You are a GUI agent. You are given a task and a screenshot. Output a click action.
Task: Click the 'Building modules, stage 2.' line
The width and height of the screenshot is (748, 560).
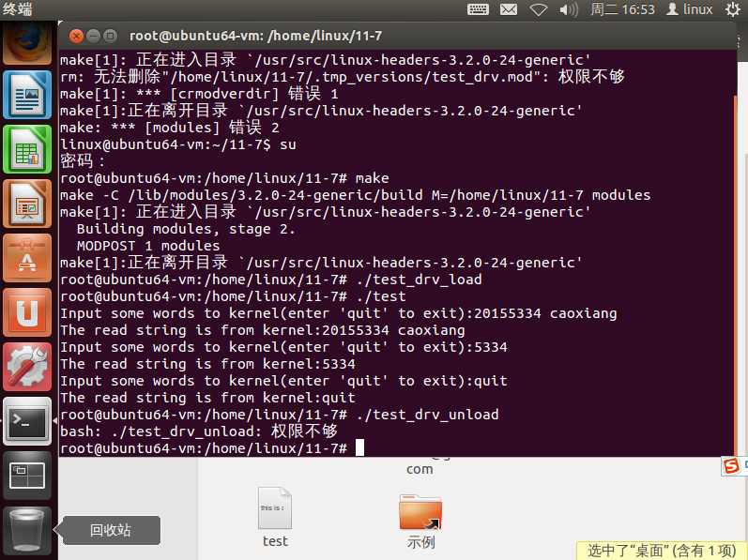(186, 229)
